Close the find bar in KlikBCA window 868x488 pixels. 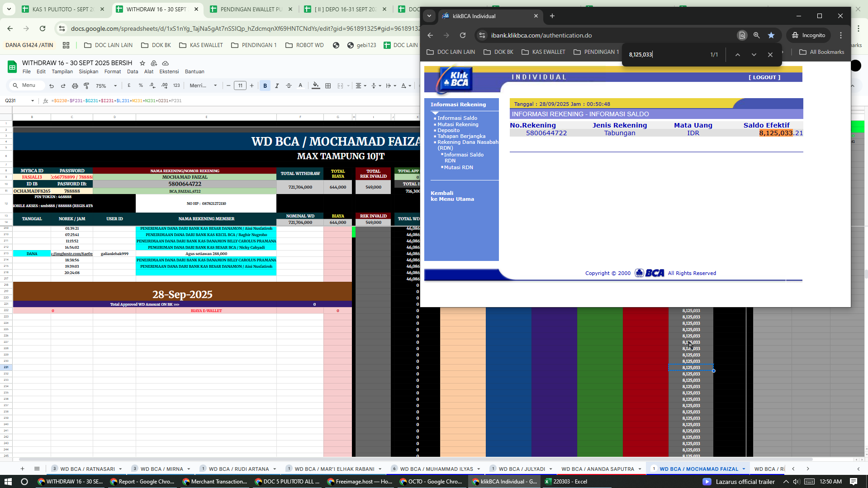(x=770, y=55)
